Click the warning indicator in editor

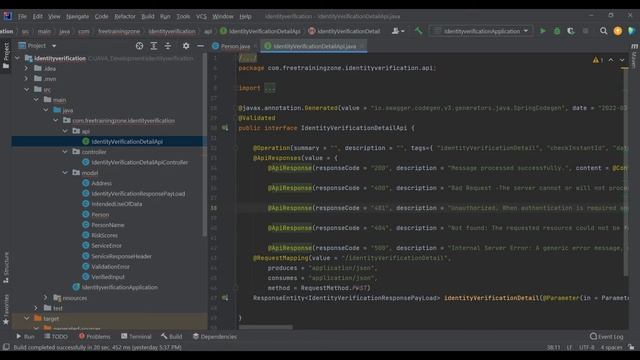tap(598, 60)
